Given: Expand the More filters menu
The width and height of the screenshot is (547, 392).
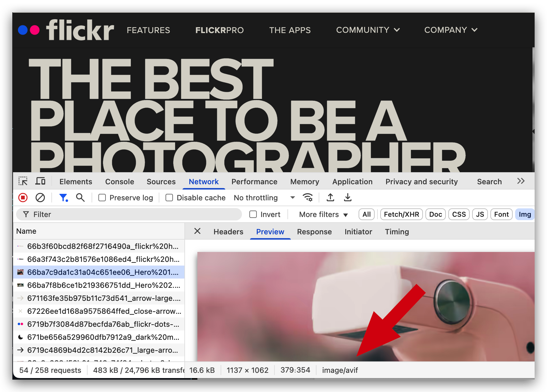Looking at the screenshot, I should 323,215.
